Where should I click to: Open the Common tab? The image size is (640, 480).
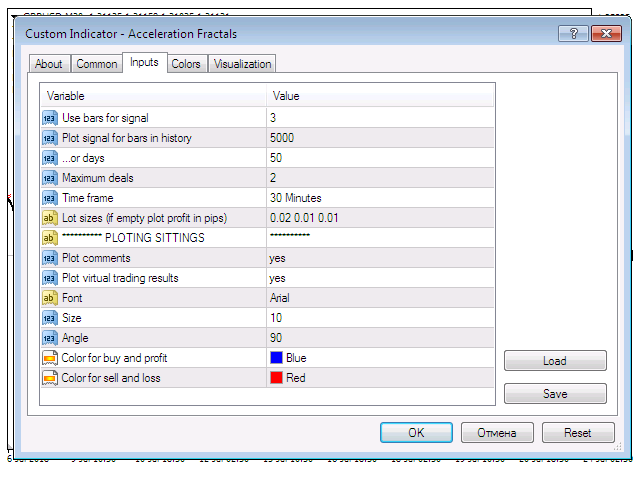pyautogui.click(x=97, y=64)
